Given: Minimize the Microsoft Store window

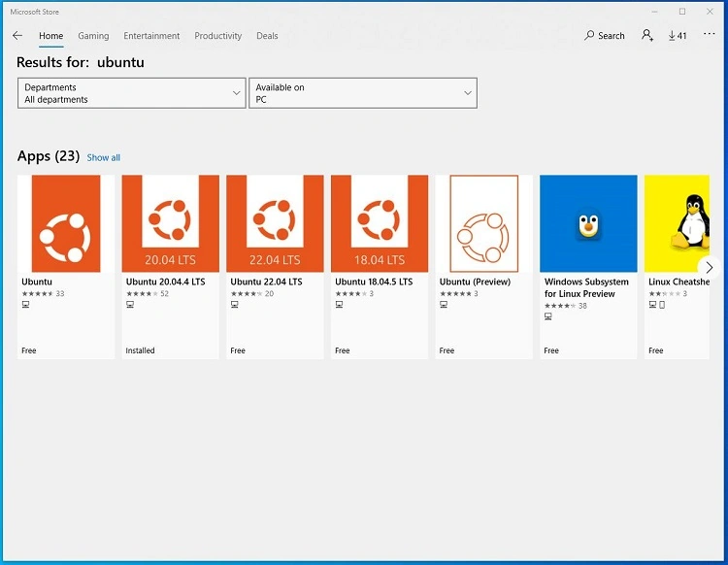Looking at the screenshot, I should point(654,12).
